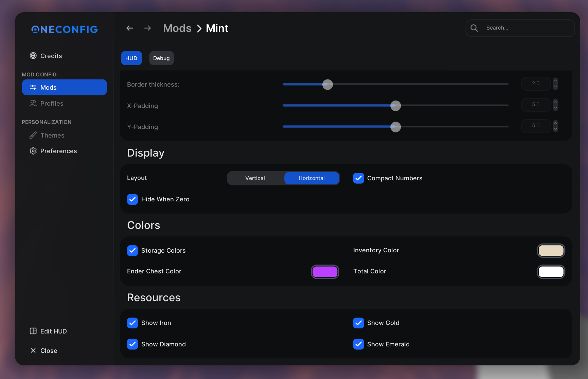Open Credits from the sidebar icon

pos(33,56)
